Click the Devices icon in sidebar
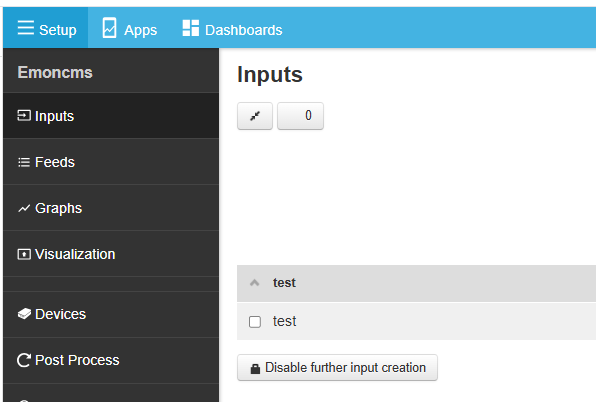This screenshot has height=402, width=596. pos(24,314)
